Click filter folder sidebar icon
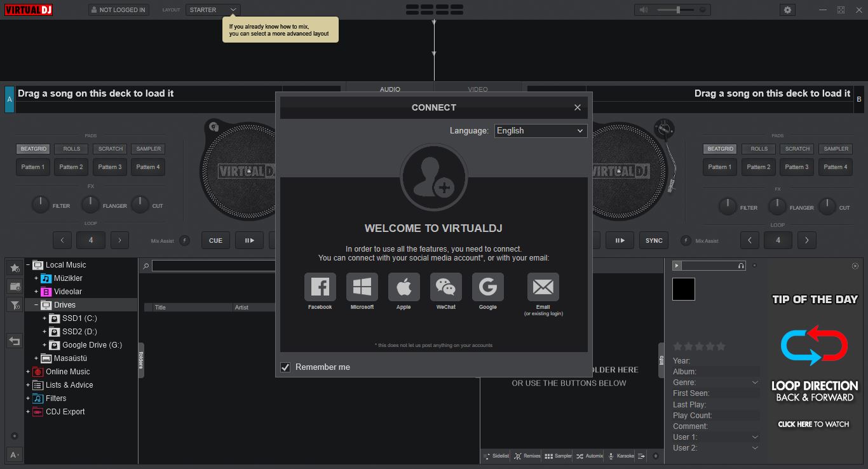 (x=15, y=304)
